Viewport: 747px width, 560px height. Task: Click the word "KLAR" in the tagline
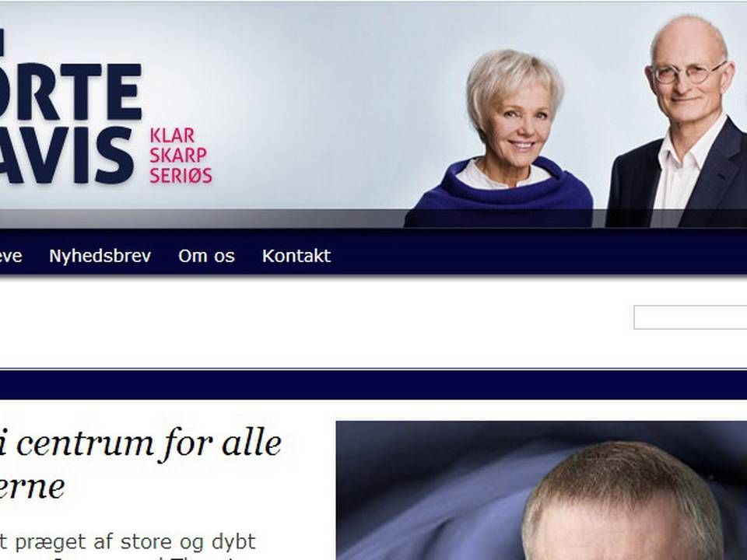pyautogui.click(x=173, y=135)
